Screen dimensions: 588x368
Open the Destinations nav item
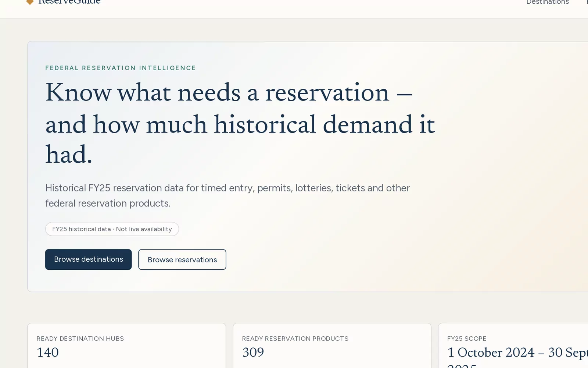coord(548,2)
